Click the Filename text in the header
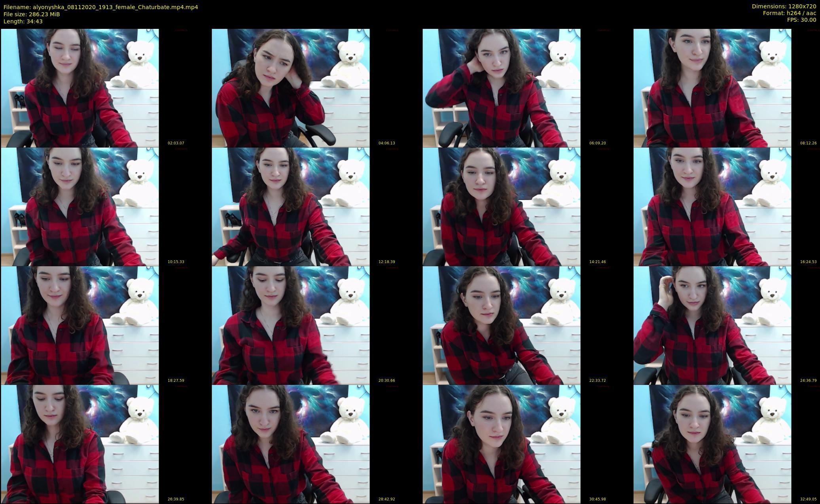 coord(100,7)
